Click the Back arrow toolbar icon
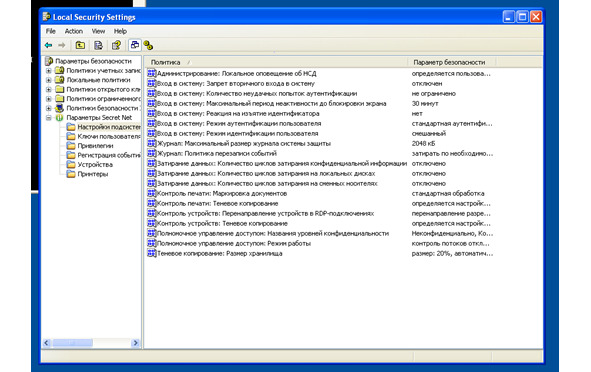 [x=49, y=45]
